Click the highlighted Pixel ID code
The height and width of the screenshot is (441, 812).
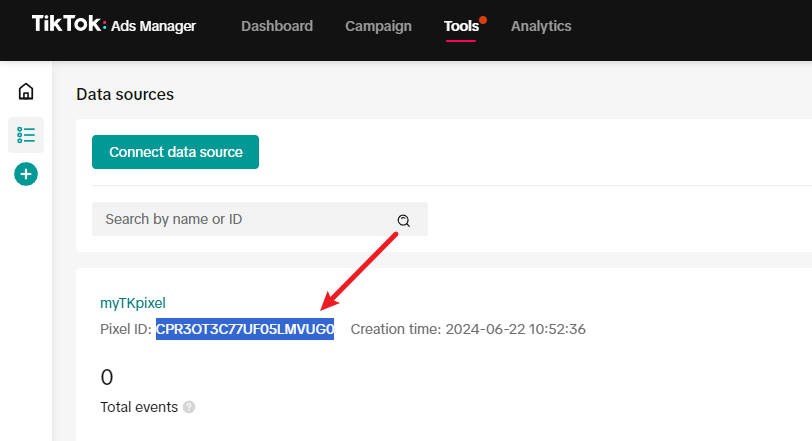(245, 329)
